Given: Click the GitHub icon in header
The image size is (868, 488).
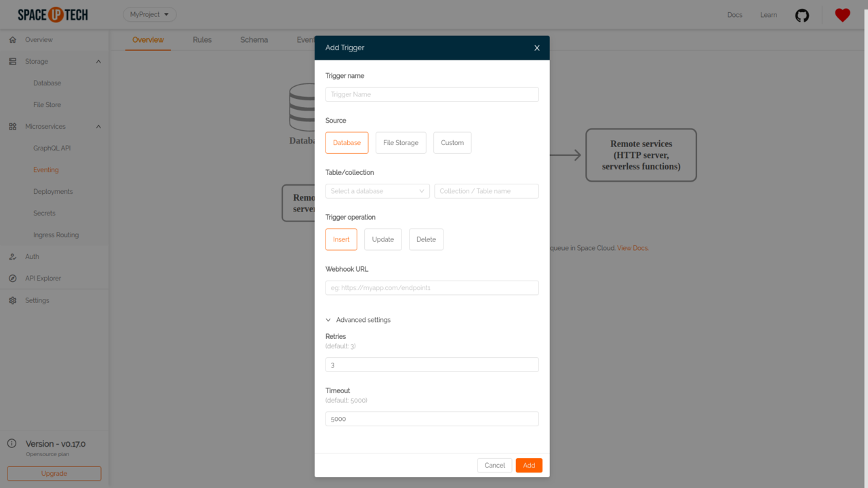Looking at the screenshot, I should point(802,15).
